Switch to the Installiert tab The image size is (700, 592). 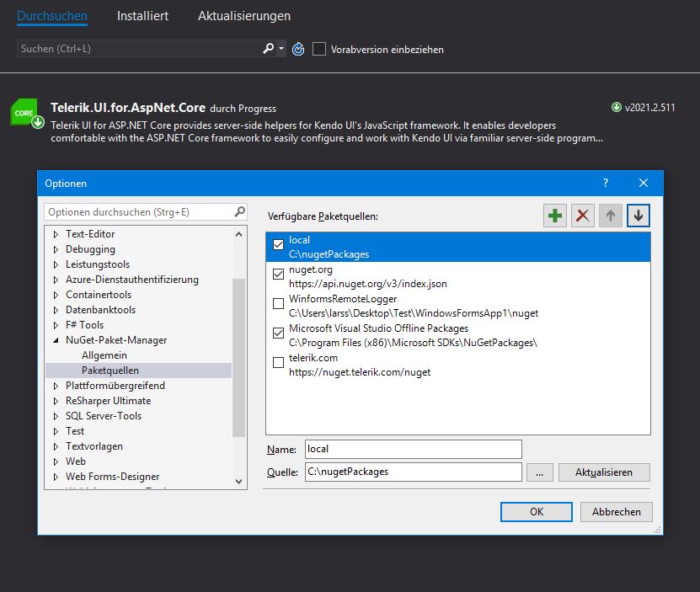[x=142, y=16]
